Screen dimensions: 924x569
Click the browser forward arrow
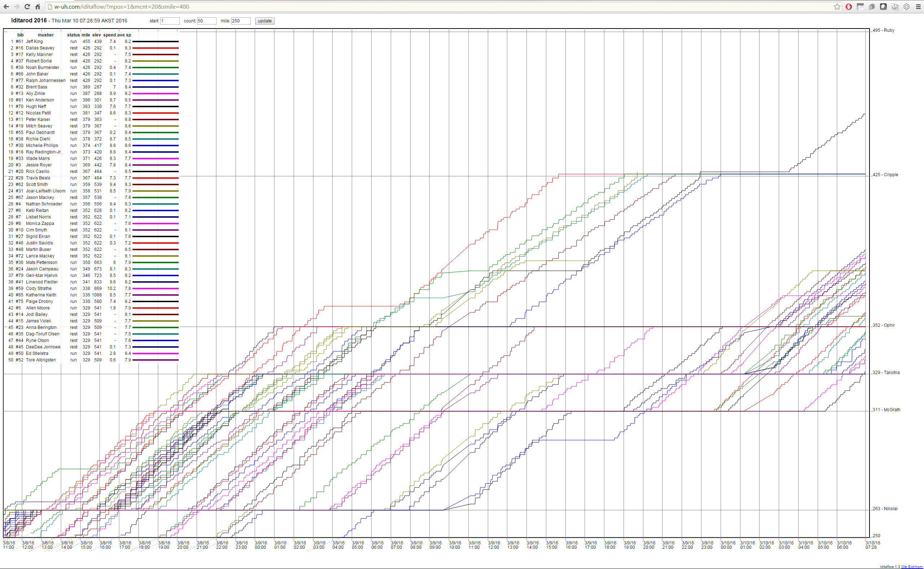pyautogui.click(x=17, y=7)
